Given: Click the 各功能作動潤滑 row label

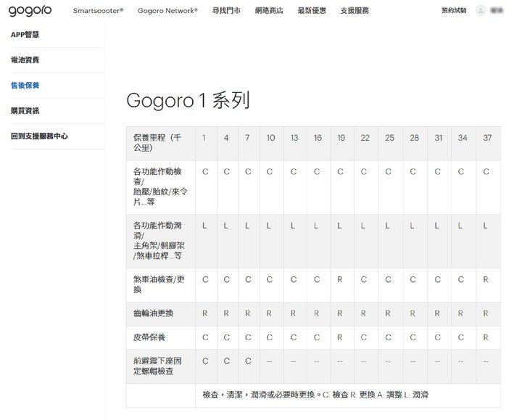Looking at the screenshot, I should [159, 241].
